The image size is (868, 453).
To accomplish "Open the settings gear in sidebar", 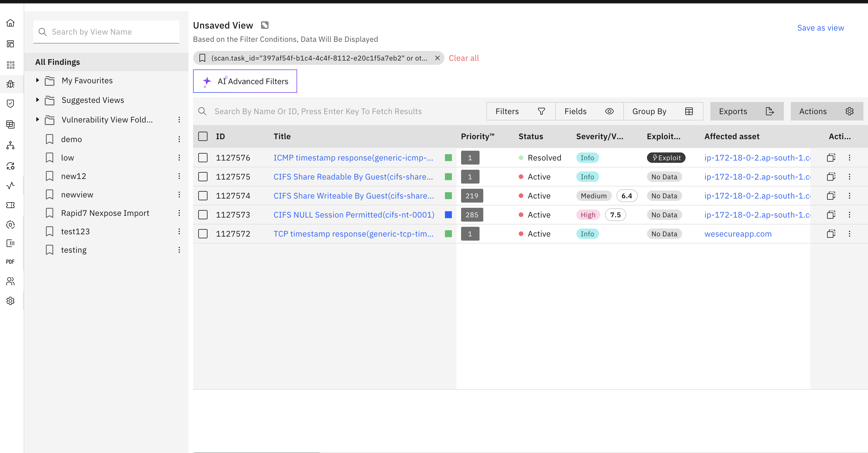I will pos(10,301).
